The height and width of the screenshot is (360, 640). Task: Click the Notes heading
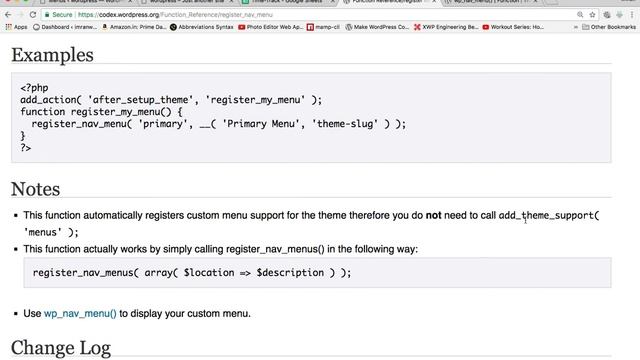36,189
